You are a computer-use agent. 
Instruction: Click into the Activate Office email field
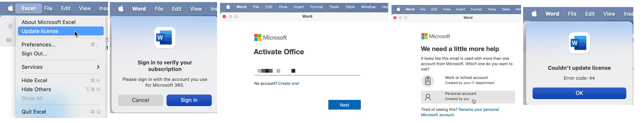(x=307, y=71)
